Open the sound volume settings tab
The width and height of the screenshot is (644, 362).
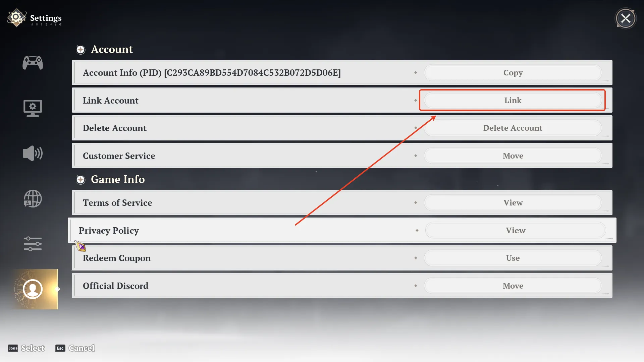pyautogui.click(x=33, y=154)
